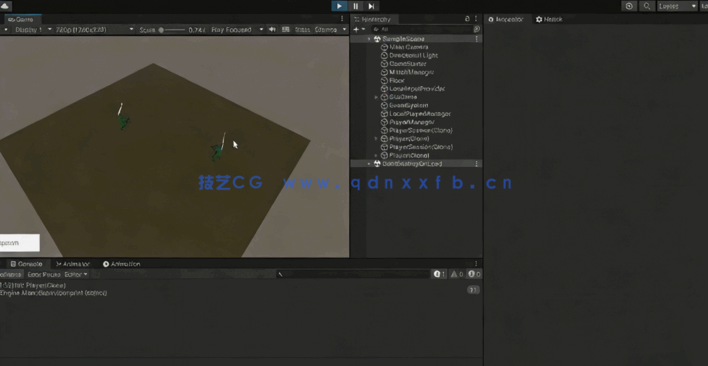Toggle the Gizmos button

coord(326,30)
